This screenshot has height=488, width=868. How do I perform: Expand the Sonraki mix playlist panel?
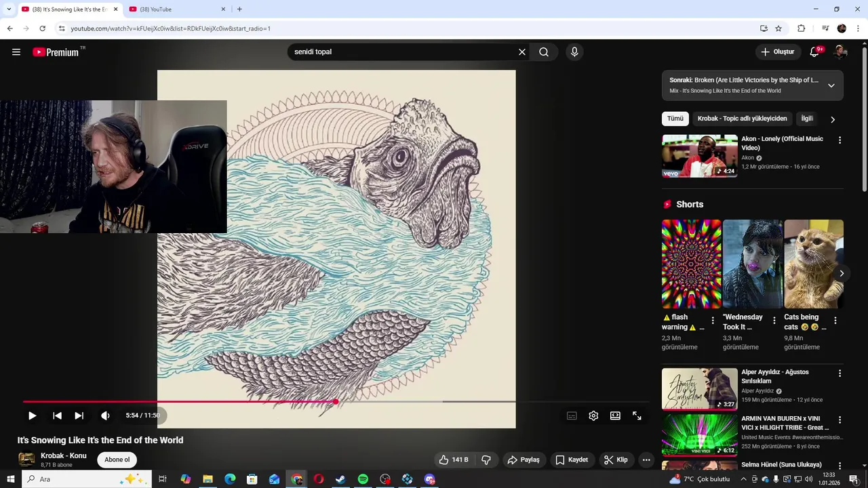point(831,85)
